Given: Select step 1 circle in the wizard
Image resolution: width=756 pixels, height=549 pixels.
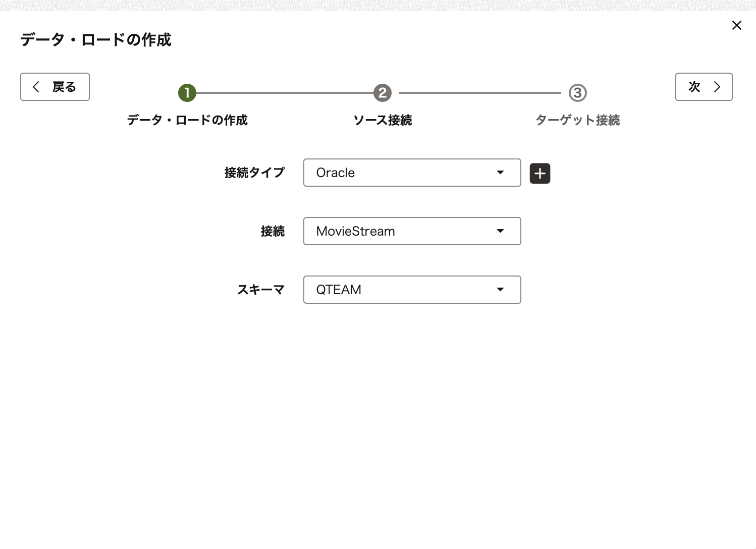Looking at the screenshot, I should point(187,93).
